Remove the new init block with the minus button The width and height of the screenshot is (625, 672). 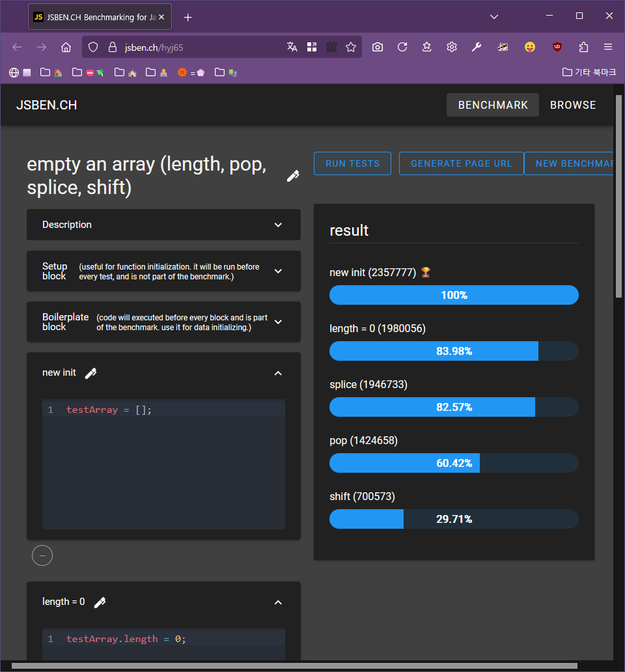[x=42, y=555]
